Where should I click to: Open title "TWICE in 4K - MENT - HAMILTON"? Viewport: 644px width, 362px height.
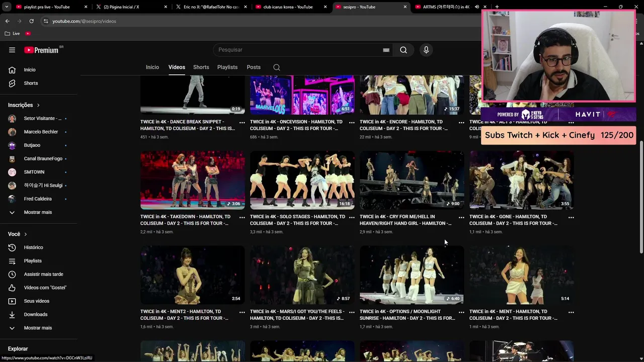[x=513, y=315]
